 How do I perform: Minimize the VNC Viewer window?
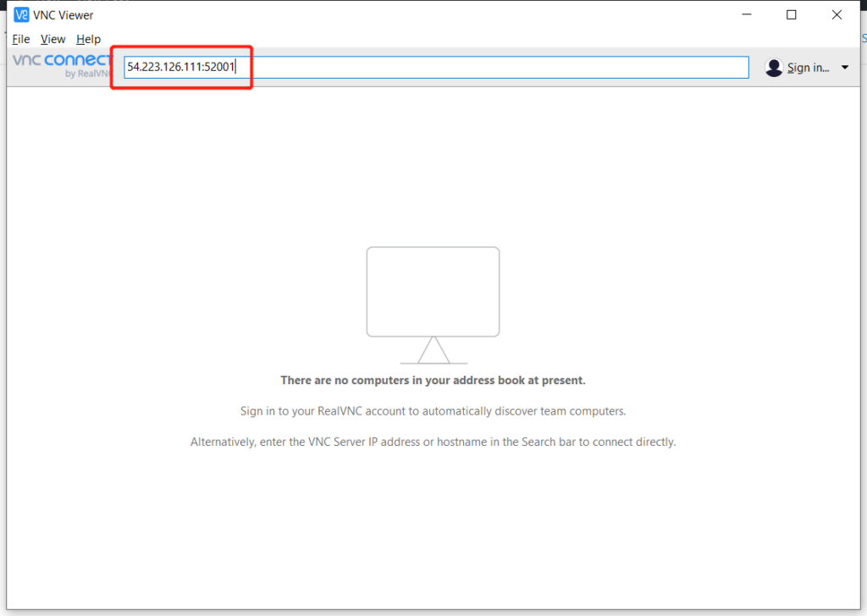coord(747,14)
